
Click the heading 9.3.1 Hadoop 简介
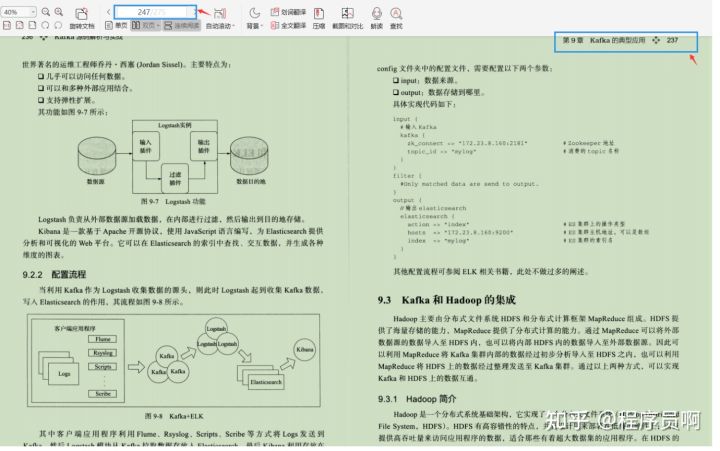point(417,399)
